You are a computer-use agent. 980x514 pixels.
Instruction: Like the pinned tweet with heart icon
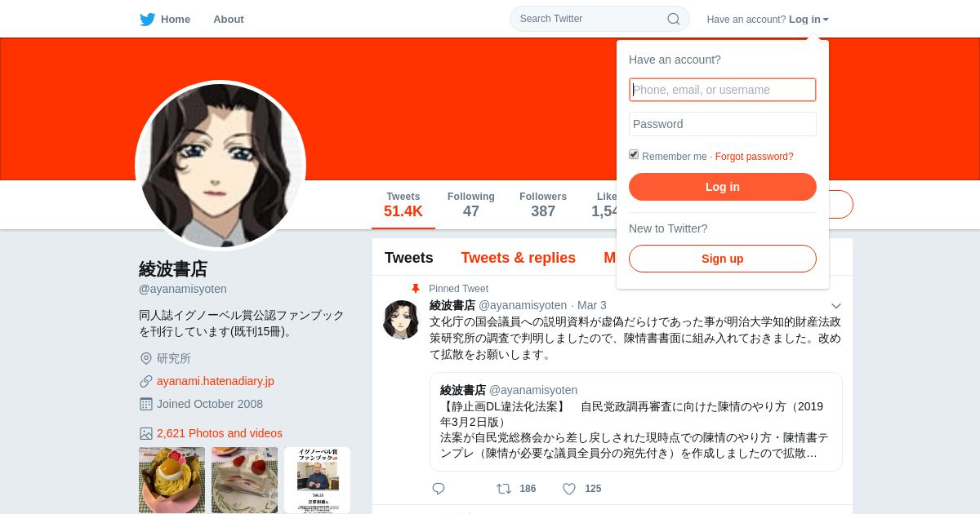[x=569, y=489]
